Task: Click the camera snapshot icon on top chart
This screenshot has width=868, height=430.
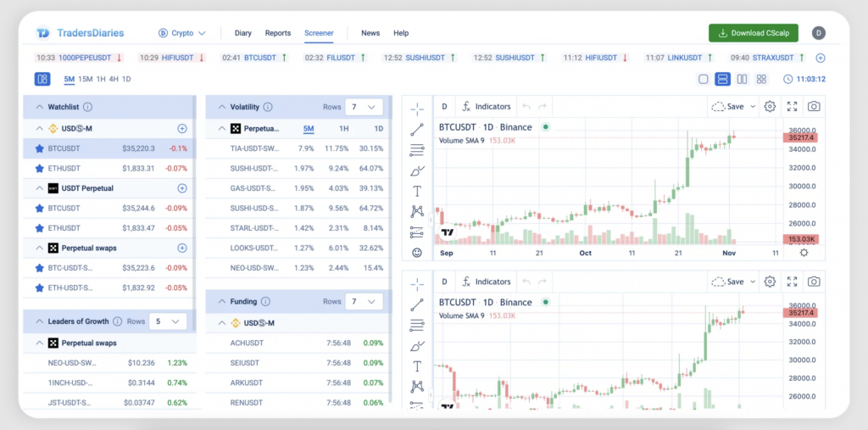Action: 814,107
